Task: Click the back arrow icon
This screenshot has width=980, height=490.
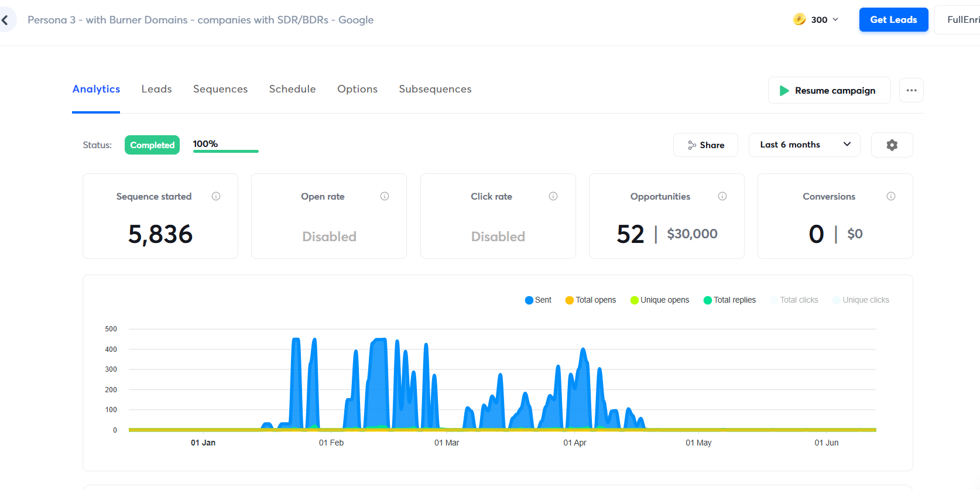Action: pyautogui.click(x=5, y=20)
